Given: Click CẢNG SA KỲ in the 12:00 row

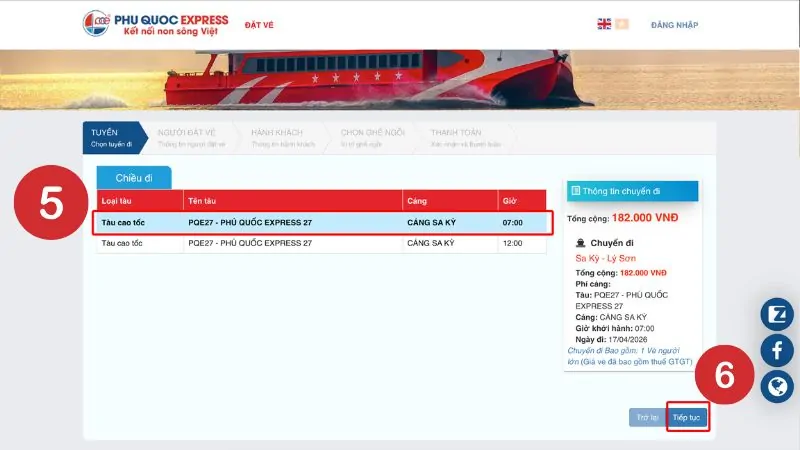Looking at the screenshot, I should tap(431, 243).
